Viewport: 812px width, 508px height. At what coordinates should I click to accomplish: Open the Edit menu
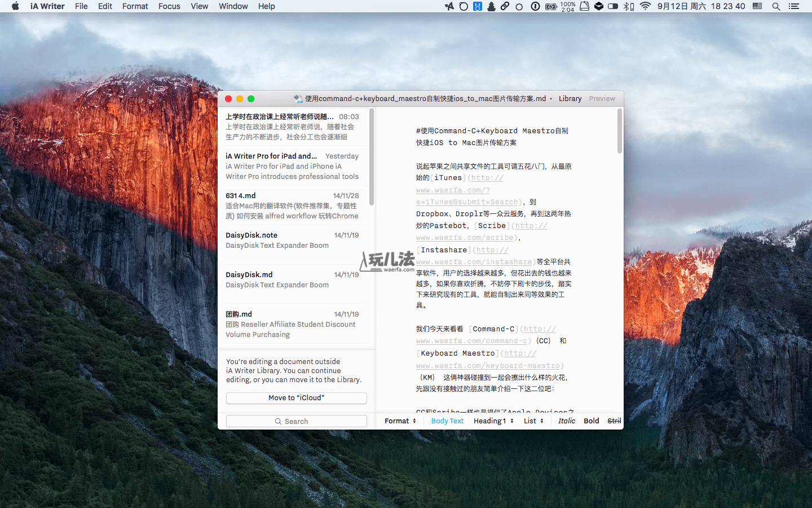(105, 6)
